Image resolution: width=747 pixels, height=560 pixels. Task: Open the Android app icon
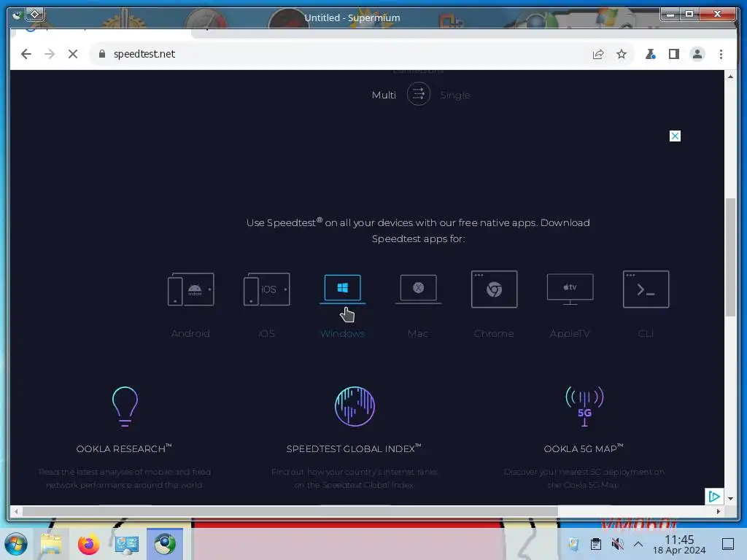190,289
